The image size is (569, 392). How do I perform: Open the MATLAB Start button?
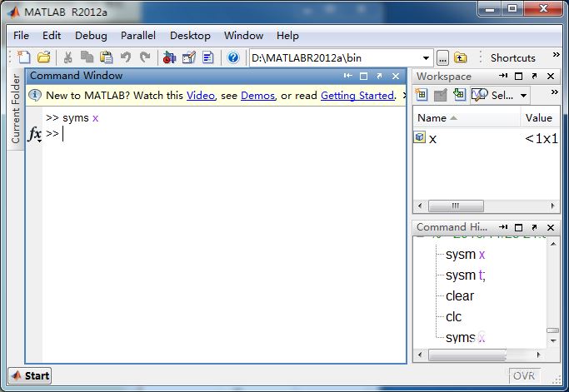click(x=30, y=375)
